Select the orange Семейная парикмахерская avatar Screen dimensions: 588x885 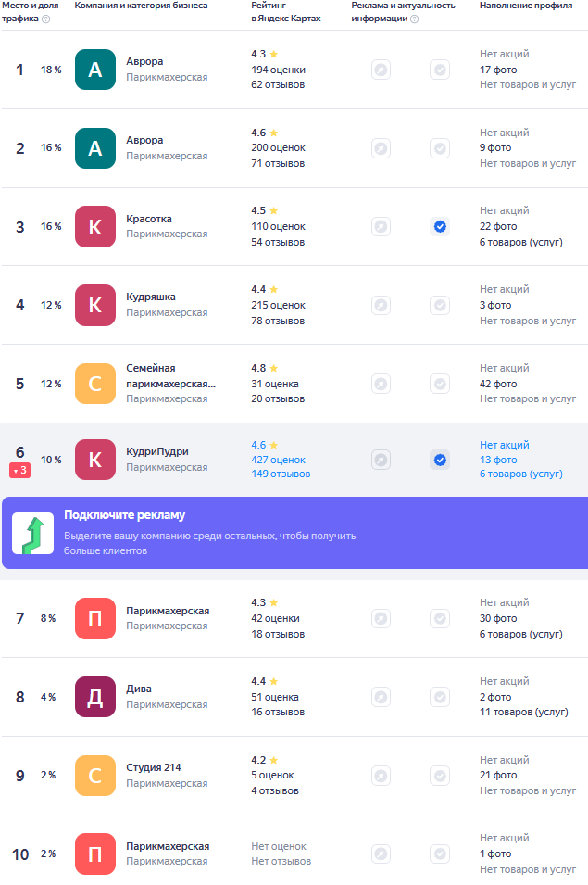[95, 384]
